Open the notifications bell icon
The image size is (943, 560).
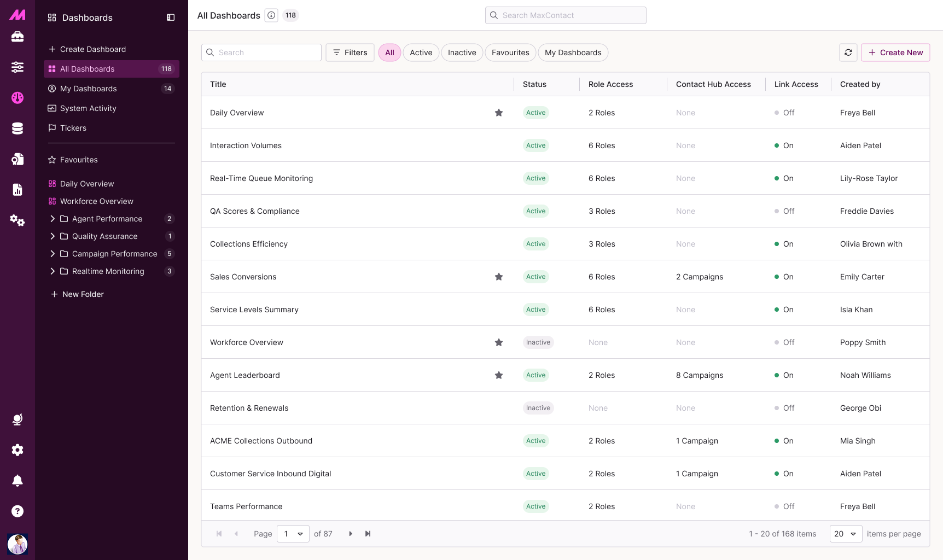coord(18,481)
